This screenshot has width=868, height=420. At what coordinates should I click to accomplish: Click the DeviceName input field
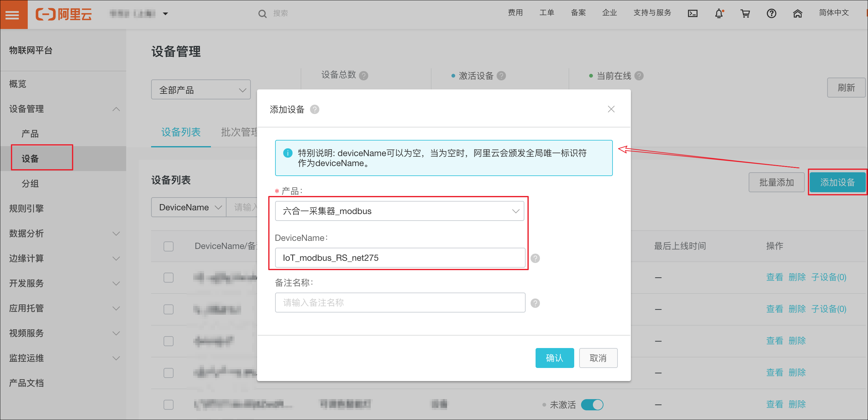pos(400,258)
